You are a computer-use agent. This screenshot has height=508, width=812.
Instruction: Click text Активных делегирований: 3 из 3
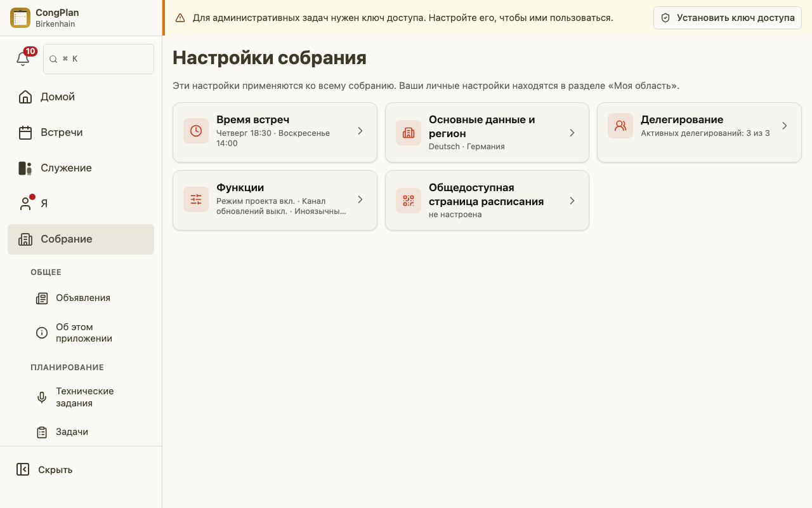click(705, 133)
